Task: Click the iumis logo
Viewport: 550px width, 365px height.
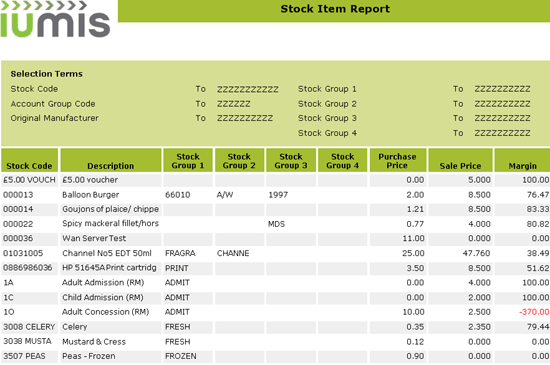Action: [x=55, y=19]
